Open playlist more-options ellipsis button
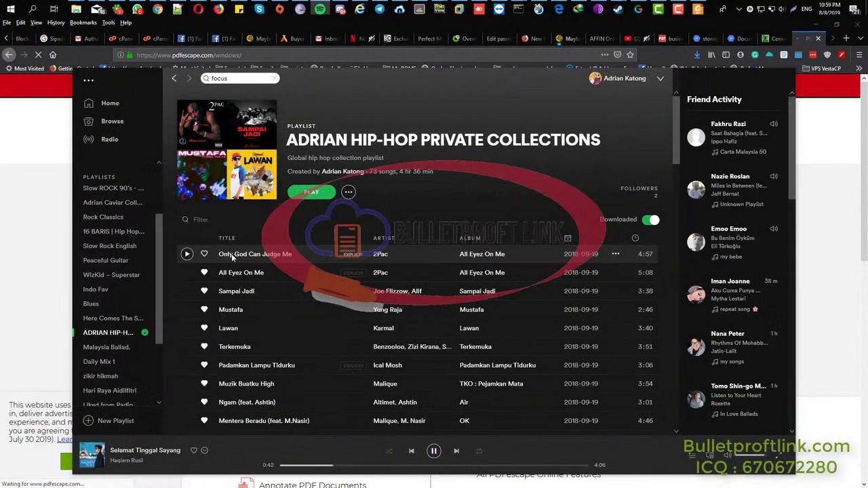The width and height of the screenshot is (868, 488). coord(349,192)
